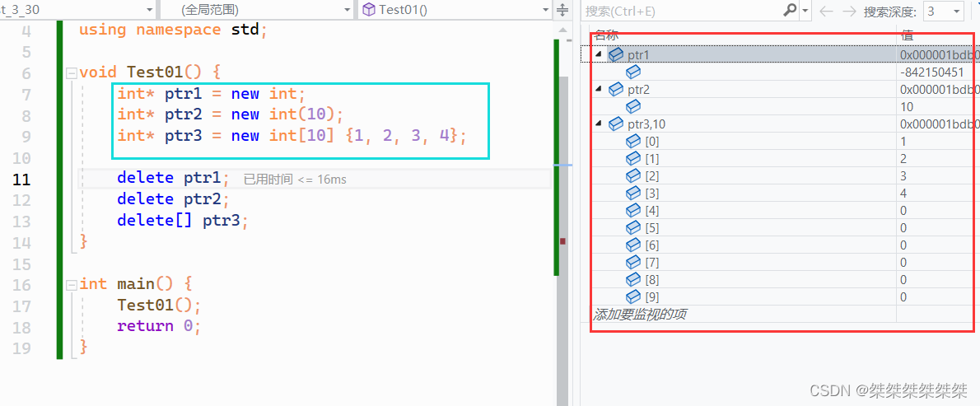Click the 'return 0;' statement
This screenshot has height=406, width=980.
click(160, 326)
